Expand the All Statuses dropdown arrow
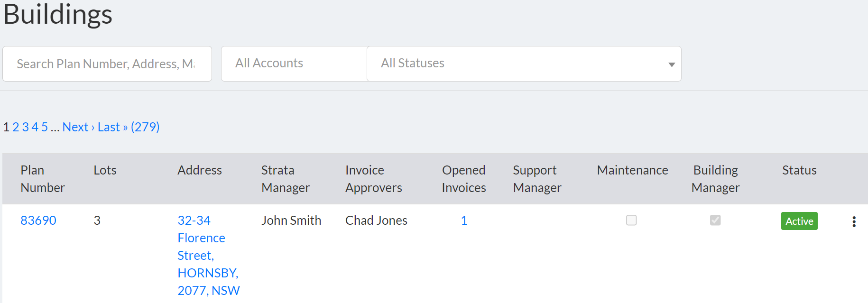Screen dimensions: 868x303 point(671,64)
